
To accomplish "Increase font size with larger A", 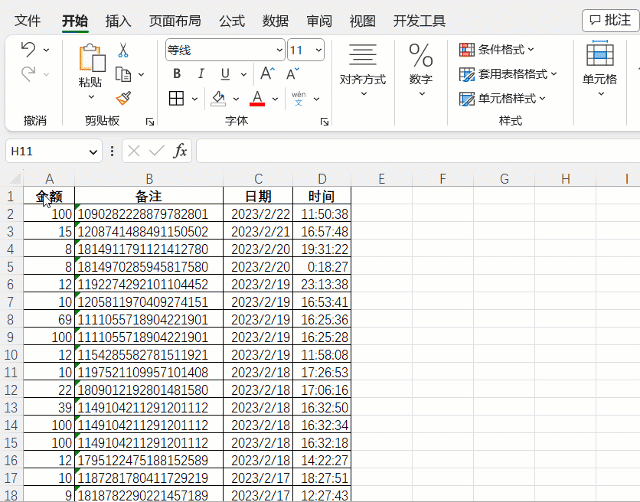I will click(x=268, y=74).
